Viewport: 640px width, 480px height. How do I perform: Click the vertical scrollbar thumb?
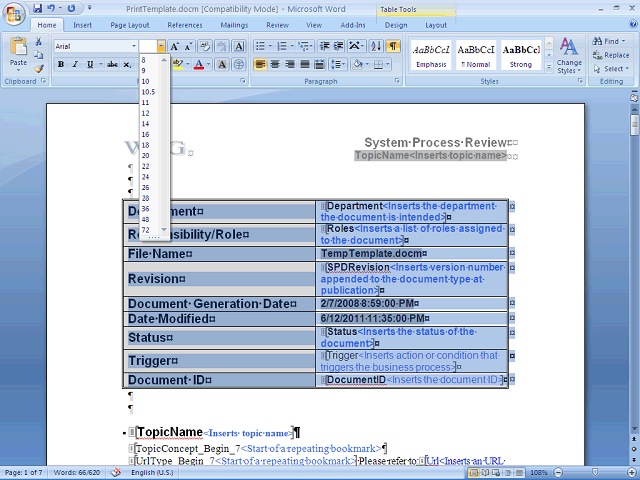tap(634, 125)
